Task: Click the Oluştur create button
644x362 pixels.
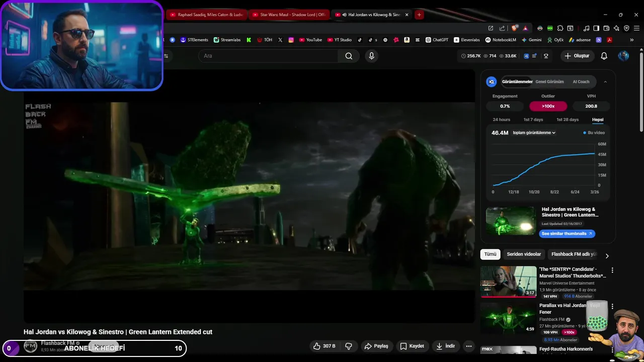Action: (577, 56)
